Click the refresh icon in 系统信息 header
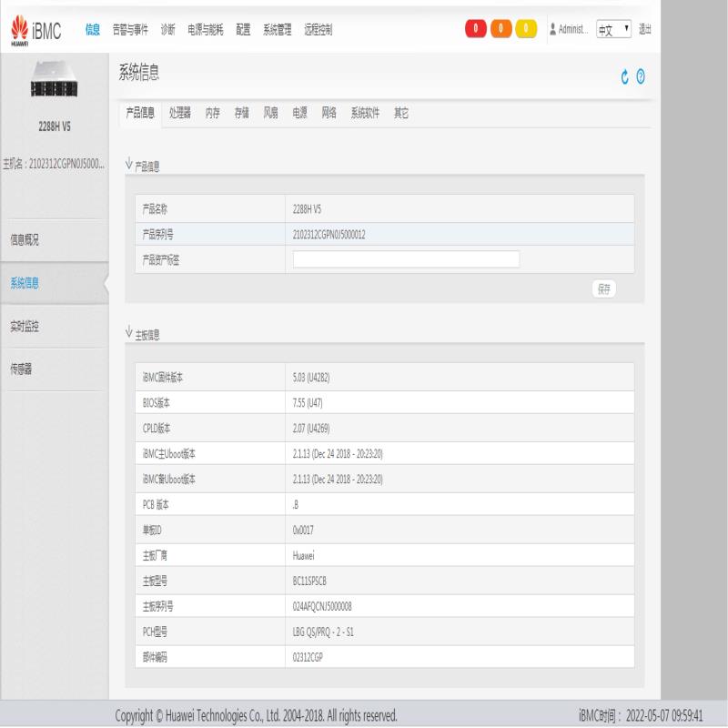The image size is (728, 728). (x=625, y=76)
